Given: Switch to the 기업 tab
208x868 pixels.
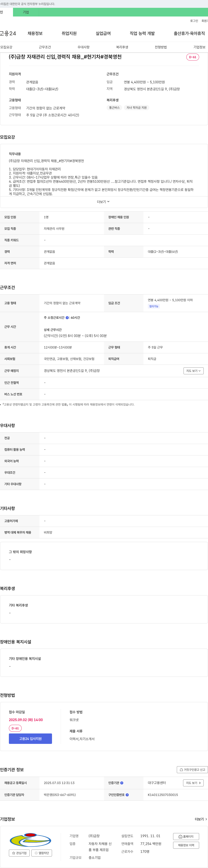Looking at the screenshot, I should coord(26,12).
